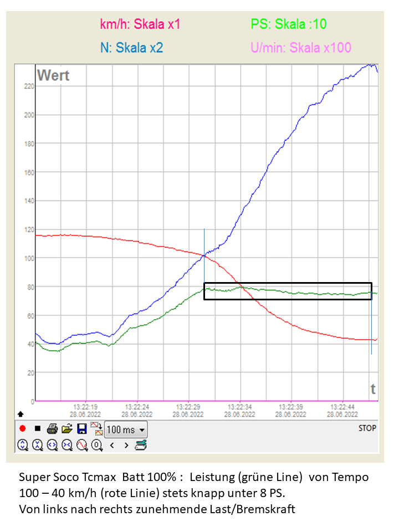
Task: Click the vertical zoom-in magnifier icon
Action: pyautogui.click(x=23, y=444)
